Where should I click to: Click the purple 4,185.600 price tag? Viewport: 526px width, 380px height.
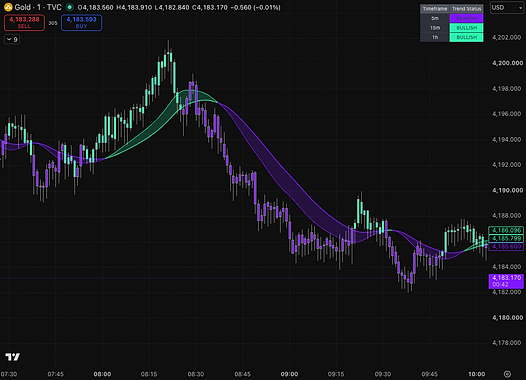[506, 247]
